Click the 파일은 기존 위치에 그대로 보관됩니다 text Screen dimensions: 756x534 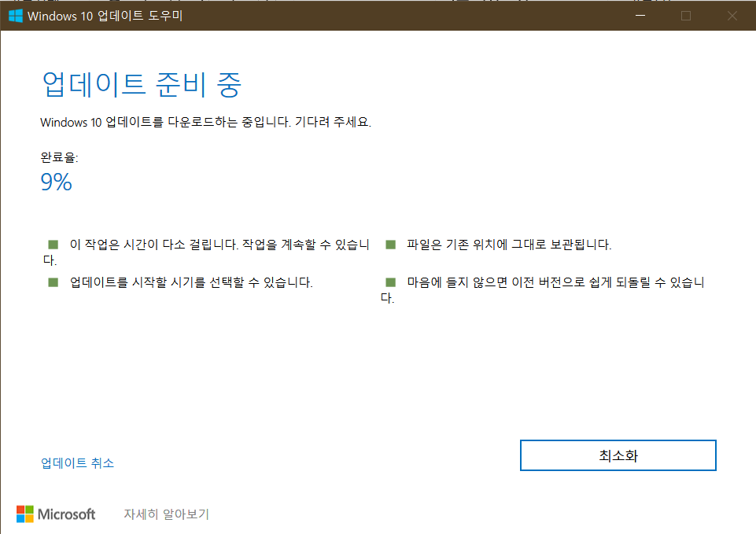pyautogui.click(x=509, y=245)
